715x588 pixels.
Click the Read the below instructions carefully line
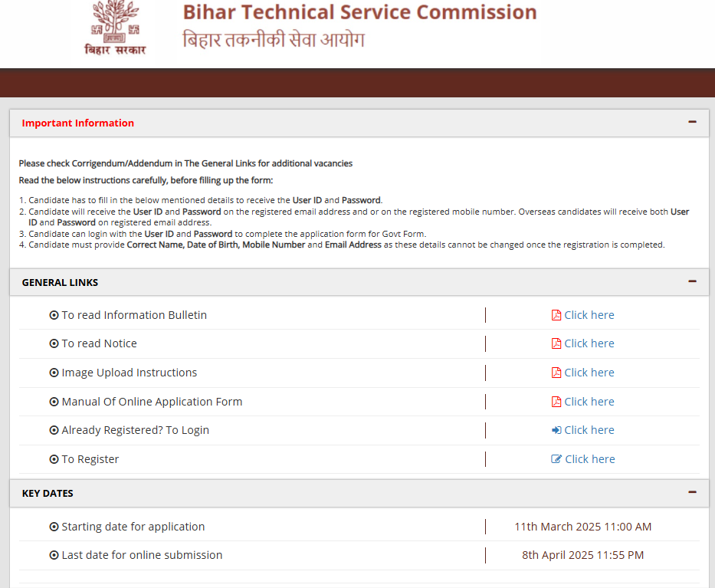tap(146, 180)
